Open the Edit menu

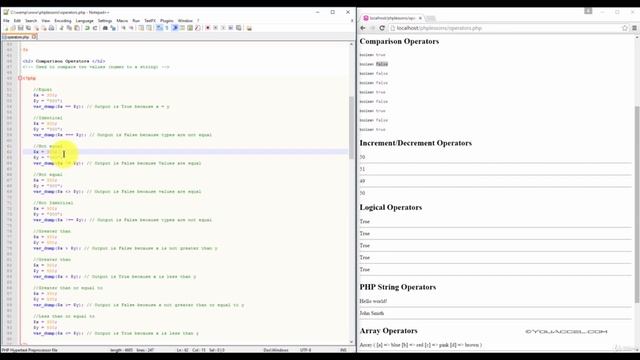click(17, 20)
